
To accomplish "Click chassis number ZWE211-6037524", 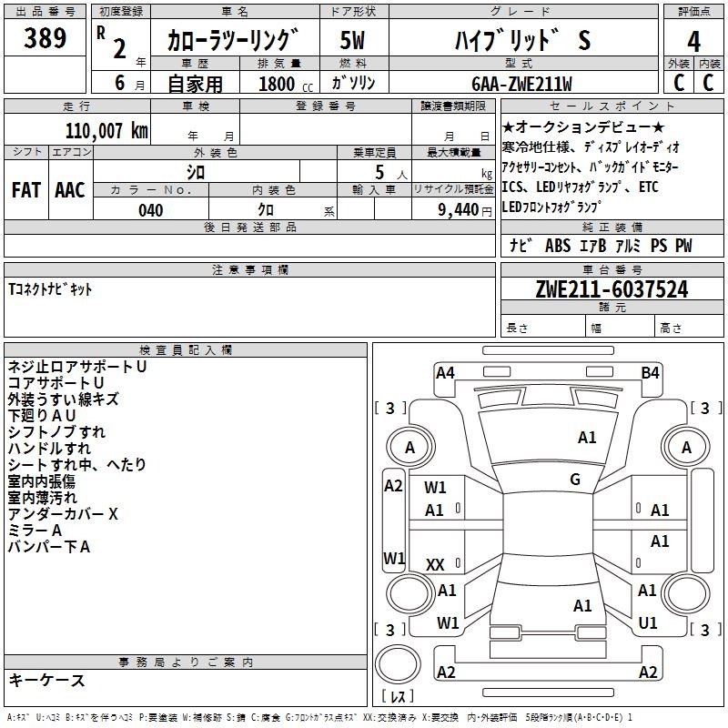I will (x=612, y=289).
